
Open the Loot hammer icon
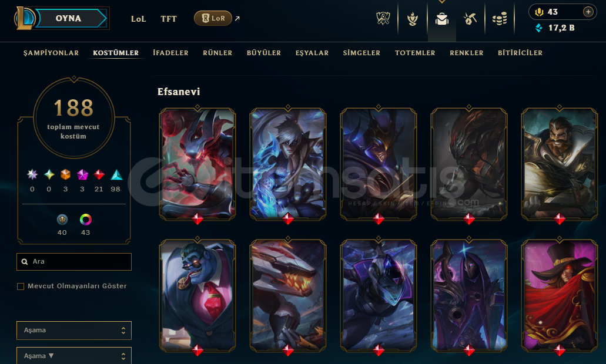(x=470, y=18)
